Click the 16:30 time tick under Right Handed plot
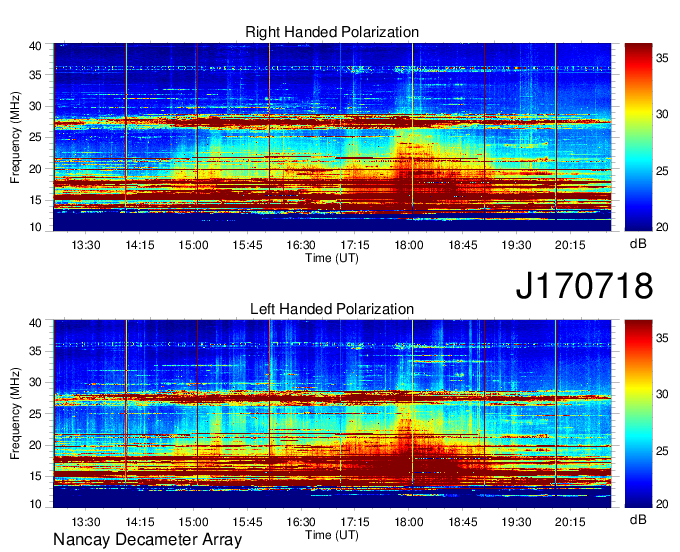This screenshot has width=680, height=552. [x=301, y=245]
